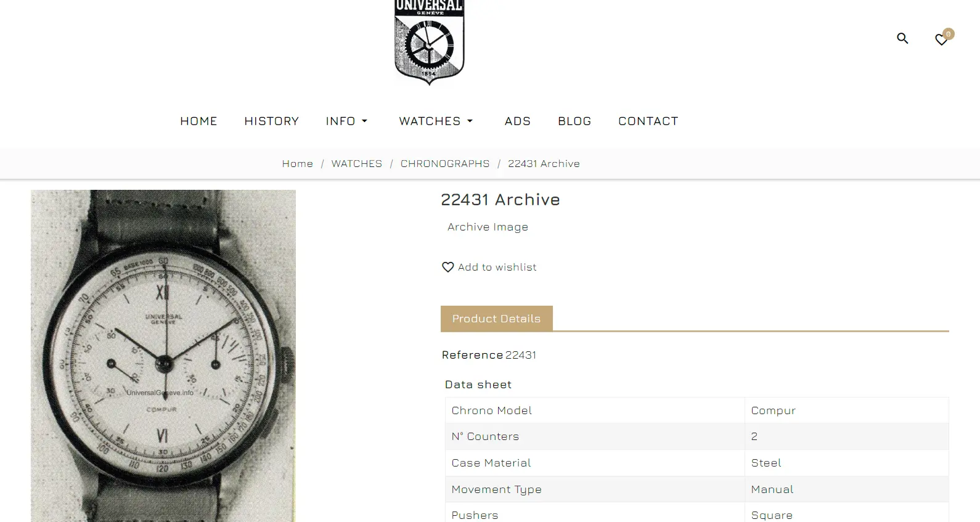The width and height of the screenshot is (980, 522).
Task: Expand the WATCHES dropdown arrow
Action: pos(470,121)
